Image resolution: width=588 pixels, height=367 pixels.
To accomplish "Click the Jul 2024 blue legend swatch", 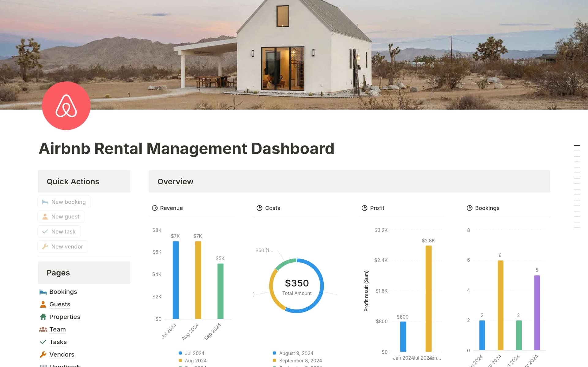I will (180, 353).
